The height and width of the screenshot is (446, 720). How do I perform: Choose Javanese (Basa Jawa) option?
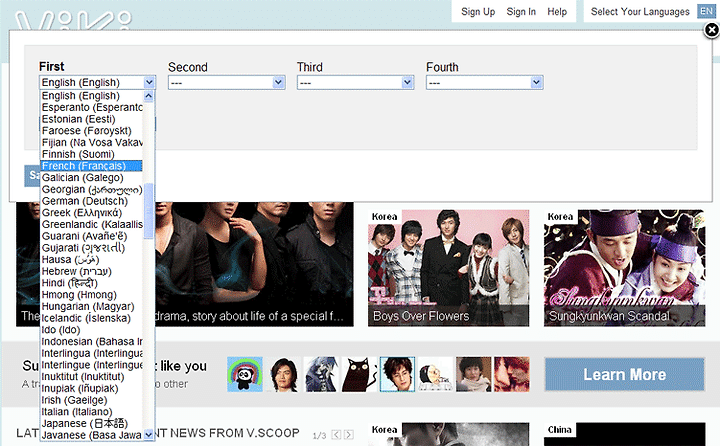pos(92,435)
